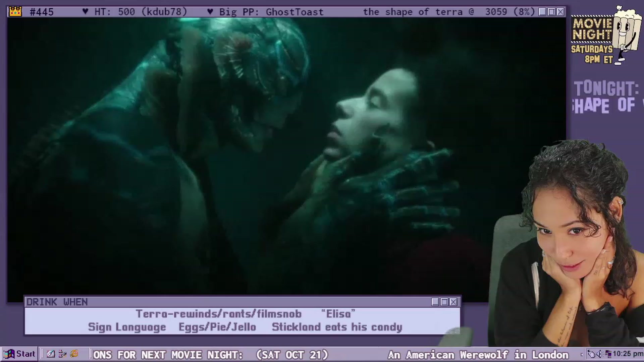
Task: Click the heart icon before Big PP
Action: [210, 12]
